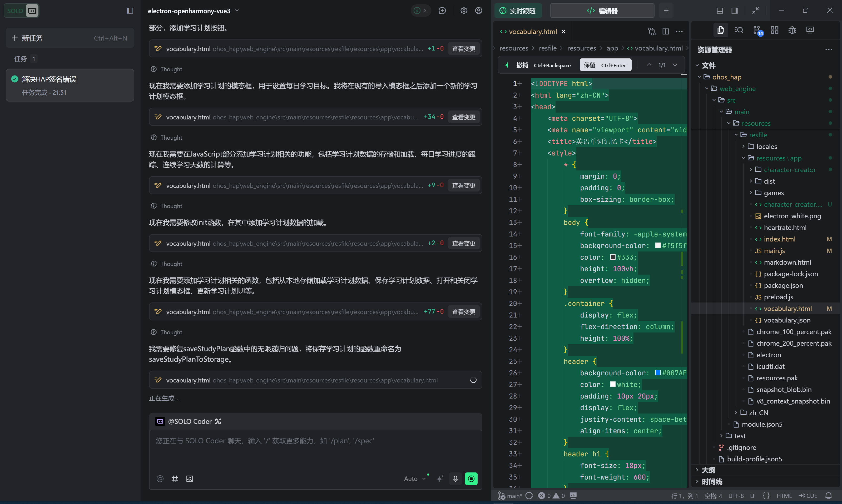Toggle the bottom panel layout
The height and width of the screenshot is (504, 842).
[x=720, y=11]
